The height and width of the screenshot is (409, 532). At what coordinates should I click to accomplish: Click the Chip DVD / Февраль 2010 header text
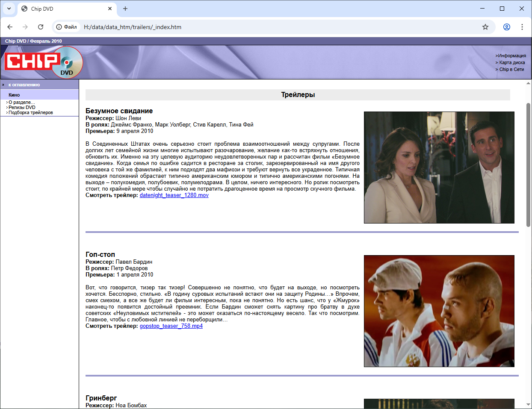click(x=33, y=41)
